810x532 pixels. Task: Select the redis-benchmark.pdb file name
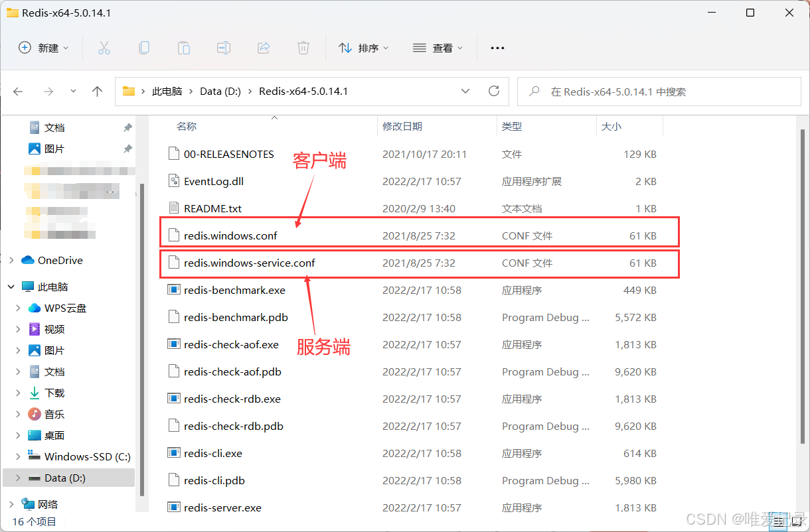click(236, 317)
